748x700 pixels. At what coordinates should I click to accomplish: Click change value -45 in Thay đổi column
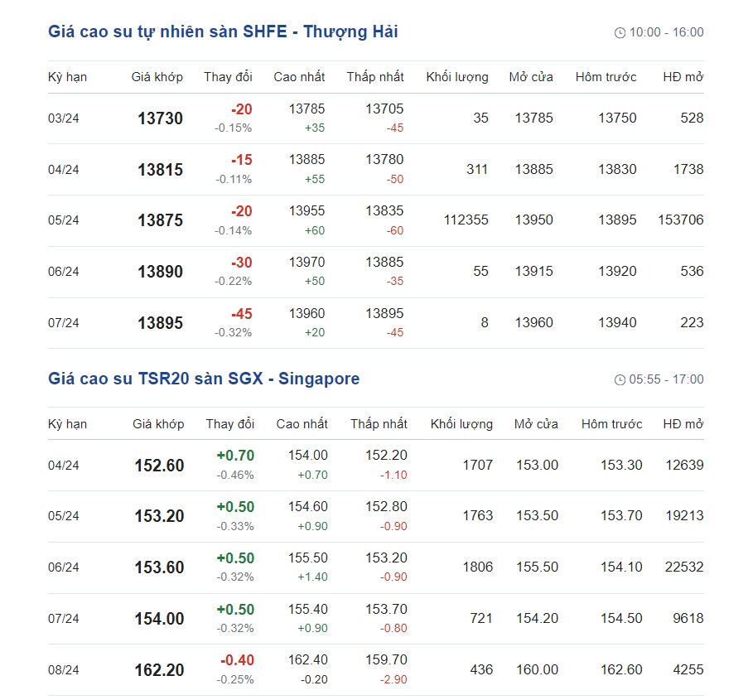tap(242, 314)
